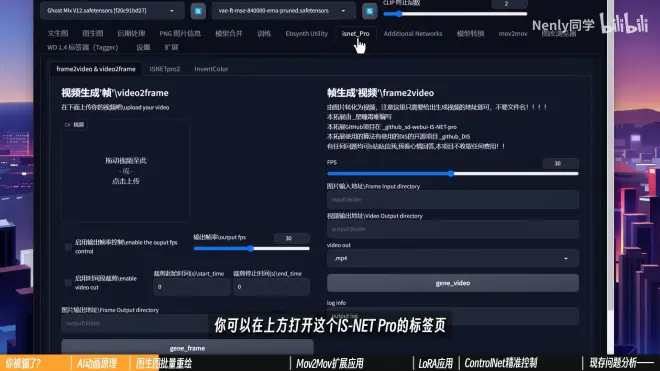Click the gene_video button

[452, 283]
